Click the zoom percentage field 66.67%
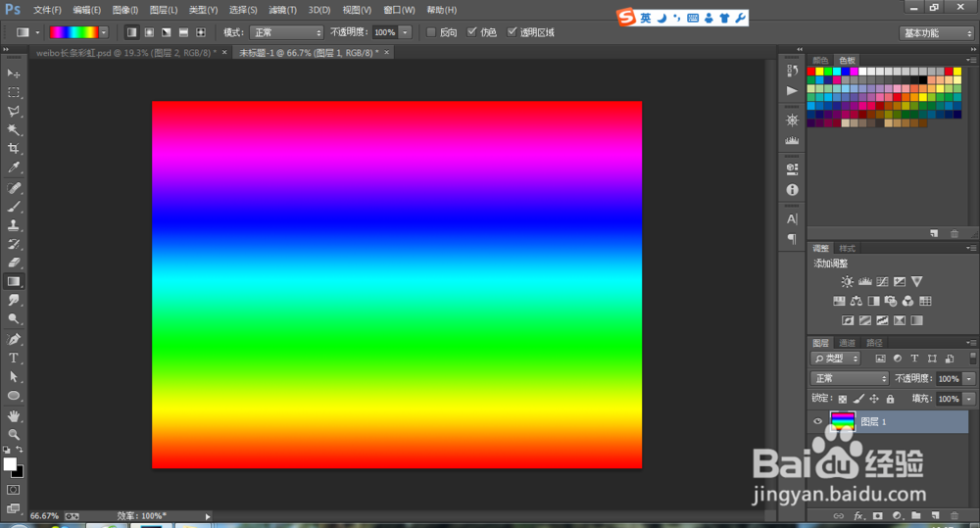Image resolution: width=980 pixels, height=528 pixels. [x=44, y=516]
